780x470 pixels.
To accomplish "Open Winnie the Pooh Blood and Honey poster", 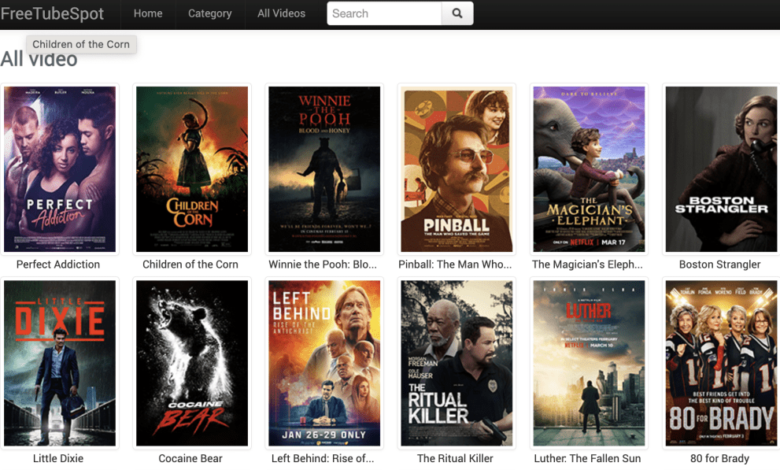I will click(324, 169).
